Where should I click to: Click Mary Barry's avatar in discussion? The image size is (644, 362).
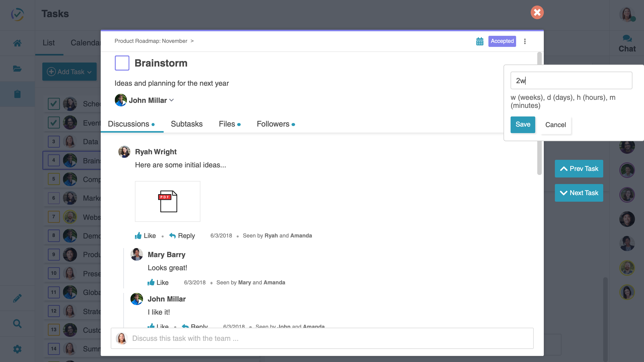pos(137,255)
